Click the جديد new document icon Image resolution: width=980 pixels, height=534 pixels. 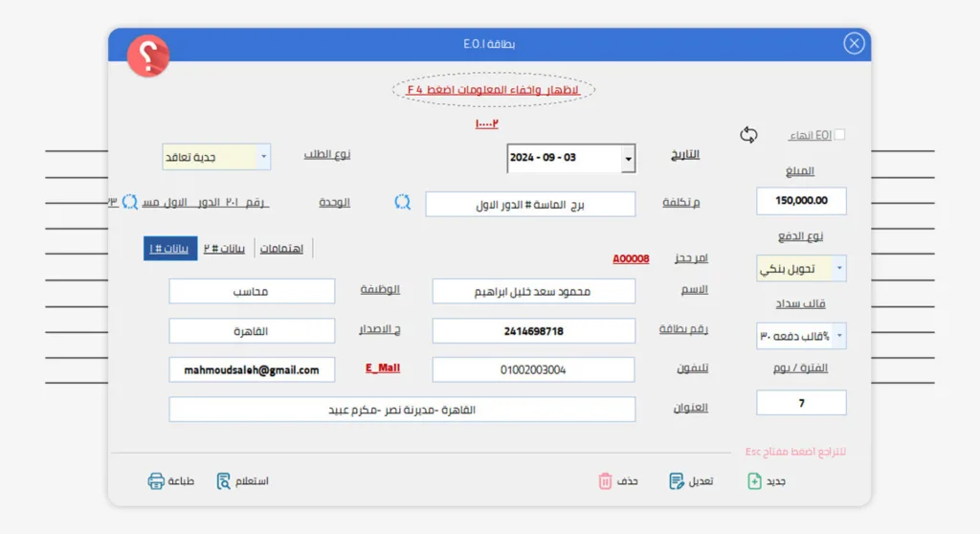[x=754, y=480]
